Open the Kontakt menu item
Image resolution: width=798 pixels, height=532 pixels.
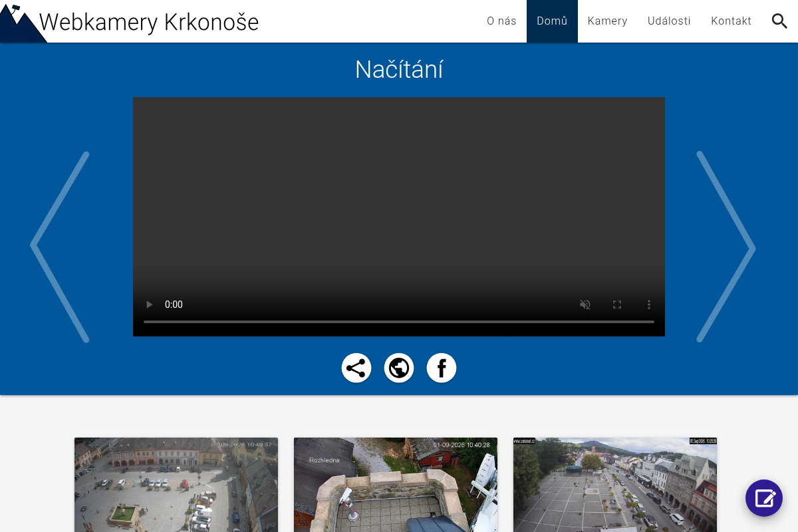(731, 21)
